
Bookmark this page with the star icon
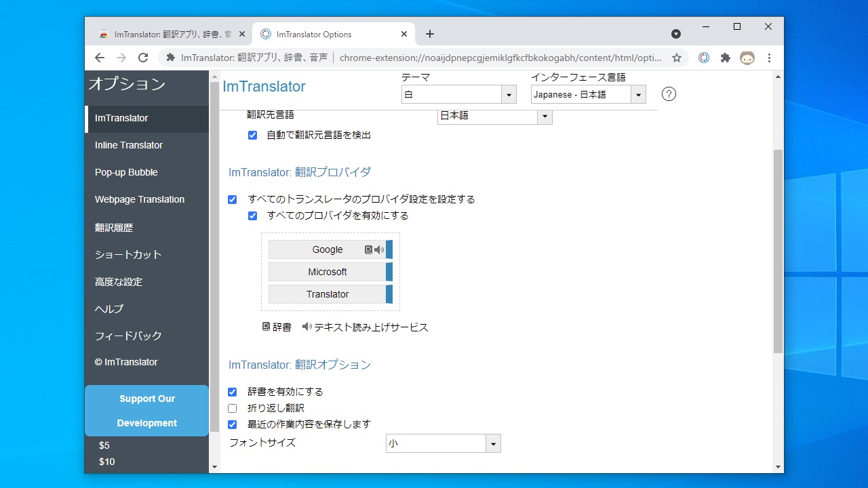pos(676,58)
